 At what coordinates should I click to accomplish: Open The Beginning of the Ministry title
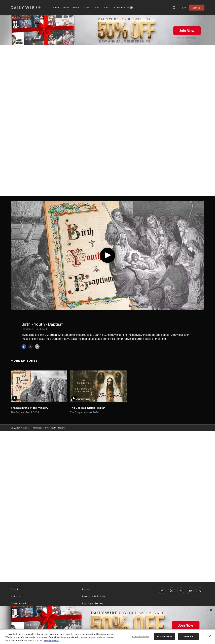tap(29, 408)
